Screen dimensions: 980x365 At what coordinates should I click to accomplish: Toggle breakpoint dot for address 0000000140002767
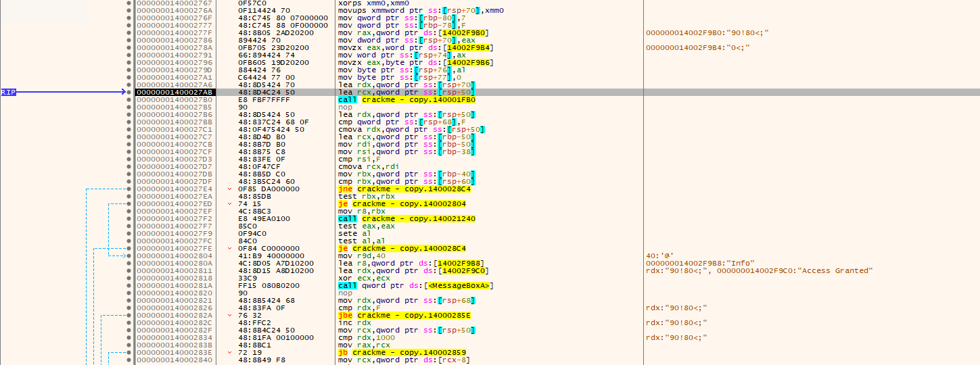point(129,3)
